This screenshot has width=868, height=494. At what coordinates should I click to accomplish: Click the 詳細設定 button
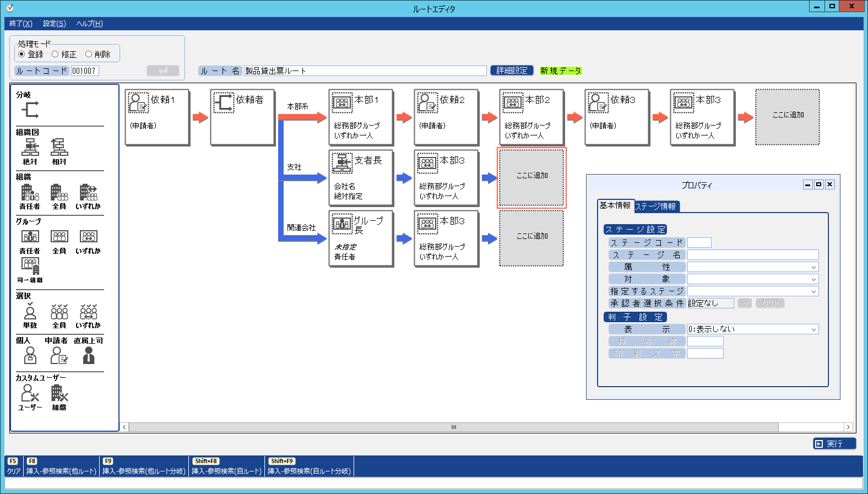click(x=512, y=70)
